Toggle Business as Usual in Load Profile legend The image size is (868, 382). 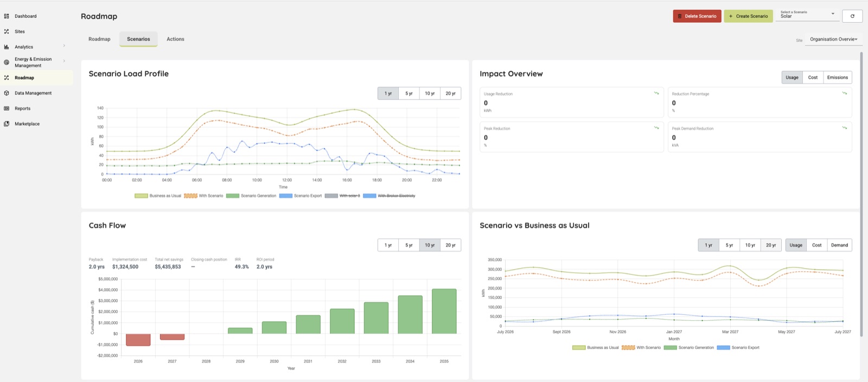(158, 196)
